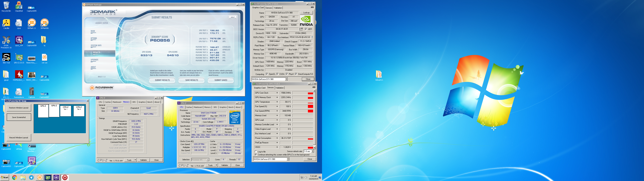Screen dimensions: 644x181
Task: Open the GPU Temperature sensor dropdown
Action: point(277,102)
